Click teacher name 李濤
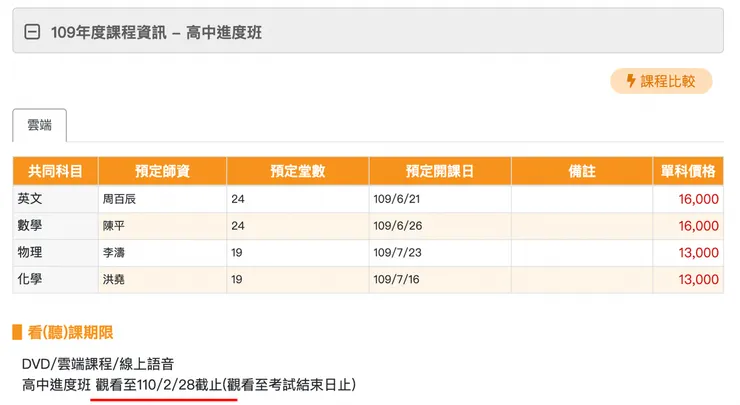This screenshot has width=740, height=405. point(114,253)
